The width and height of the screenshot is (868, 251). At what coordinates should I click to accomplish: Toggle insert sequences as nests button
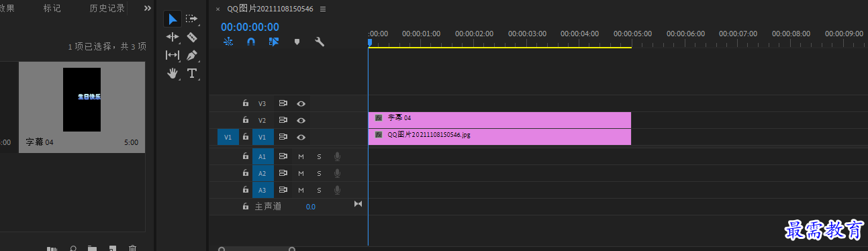pos(228,42)
